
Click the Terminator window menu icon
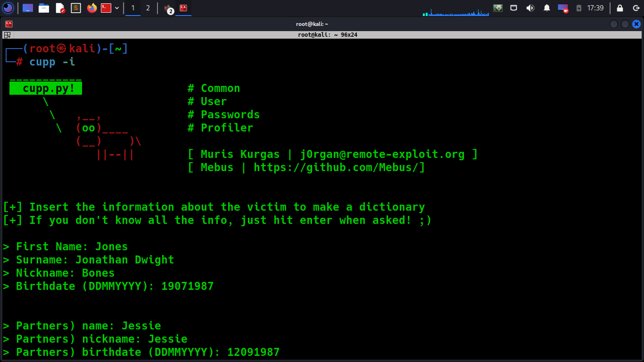click(x=8, y=24)
